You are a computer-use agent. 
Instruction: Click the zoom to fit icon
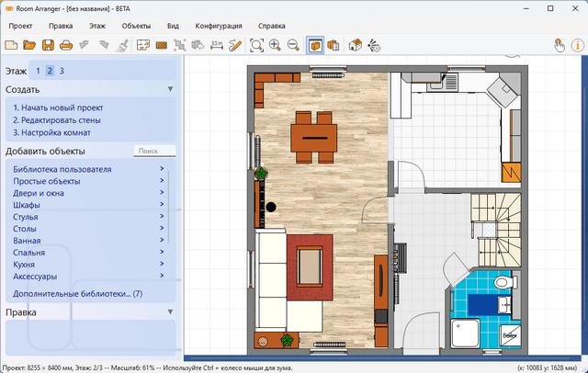[x=256, y=44]
